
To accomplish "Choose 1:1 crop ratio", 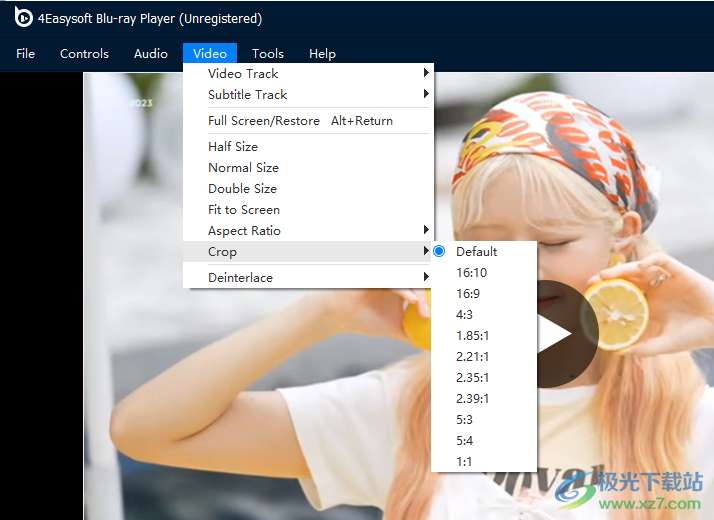I will click(484, 461).
